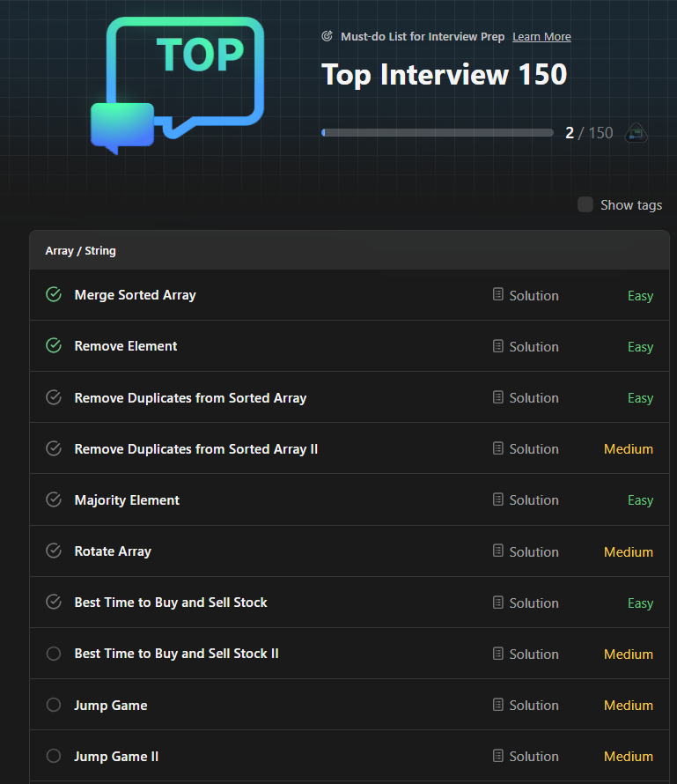Click the target icon beside Must-do List
The width and height of the screenshot is (677, 784).
click(327, 36)
